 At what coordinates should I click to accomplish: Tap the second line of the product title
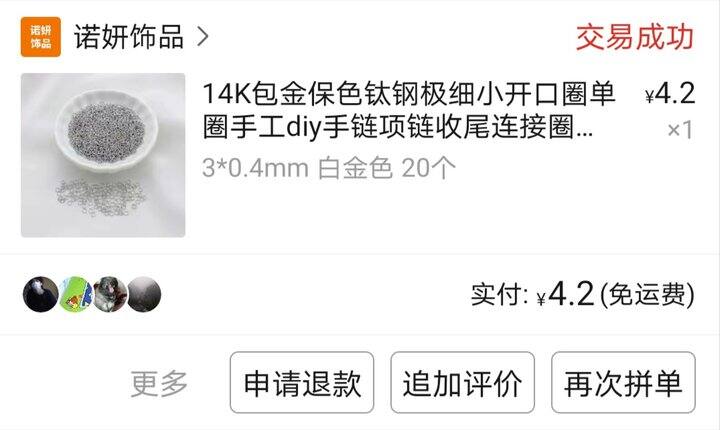398,127
